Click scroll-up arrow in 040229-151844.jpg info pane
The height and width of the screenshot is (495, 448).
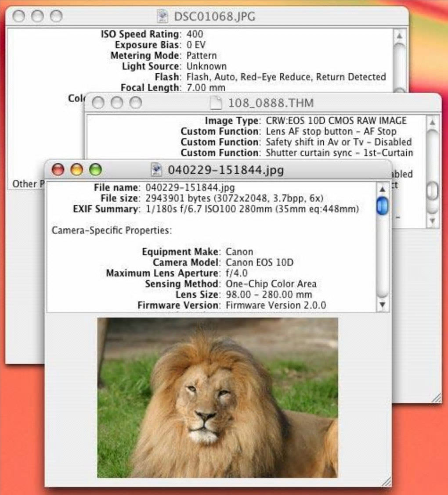tap(382, 189)
